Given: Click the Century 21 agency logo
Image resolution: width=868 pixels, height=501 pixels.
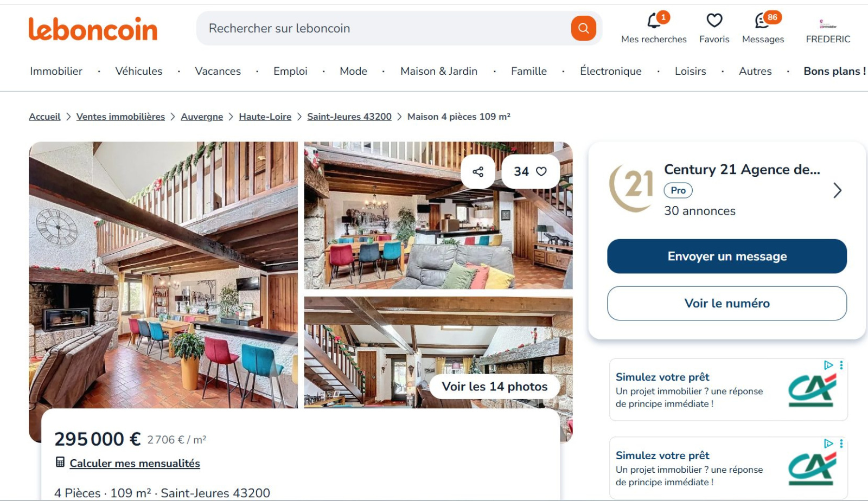Looking at the screenshot, I should [631, 188].
